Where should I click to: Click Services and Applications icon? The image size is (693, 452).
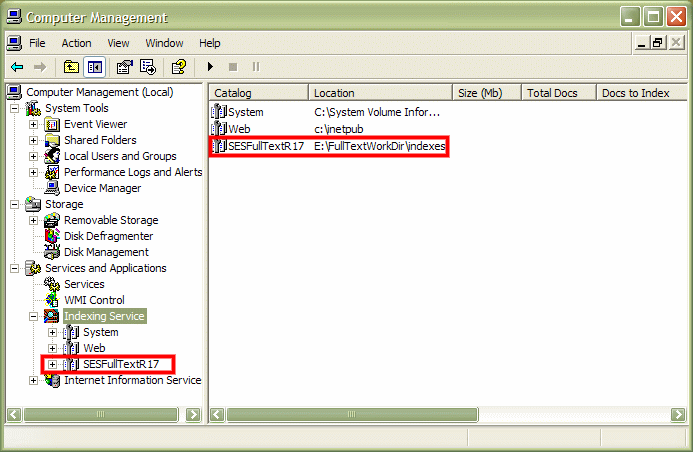click(x=33, y=268)
